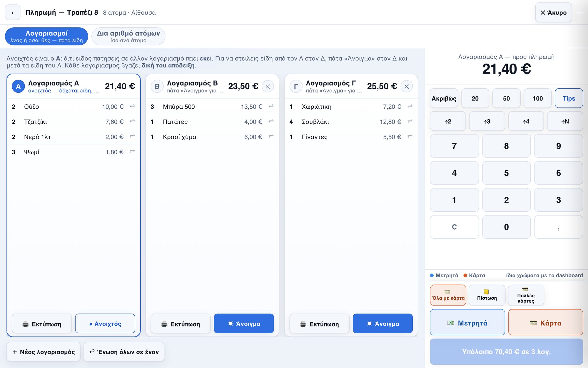Remove Λογαριασμός Γ with its X
This screenshot has width=588, height=368.
click(x=407, y=87)
